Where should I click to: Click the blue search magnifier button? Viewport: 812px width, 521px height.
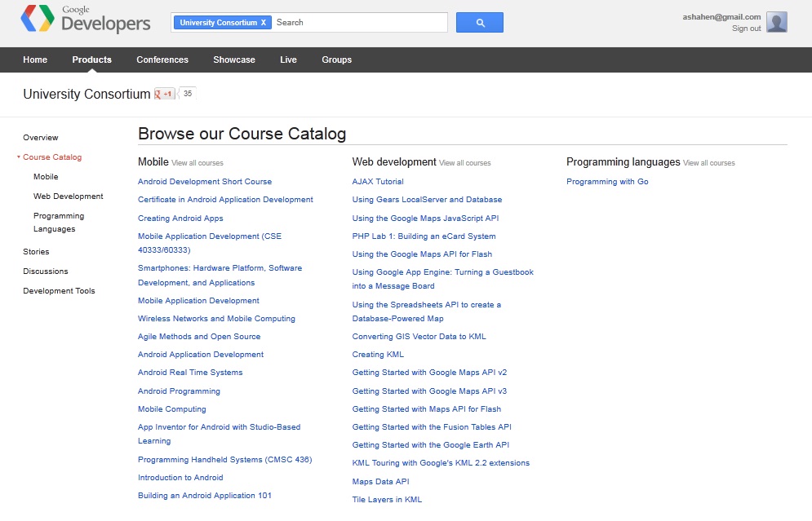coord(480,23)
